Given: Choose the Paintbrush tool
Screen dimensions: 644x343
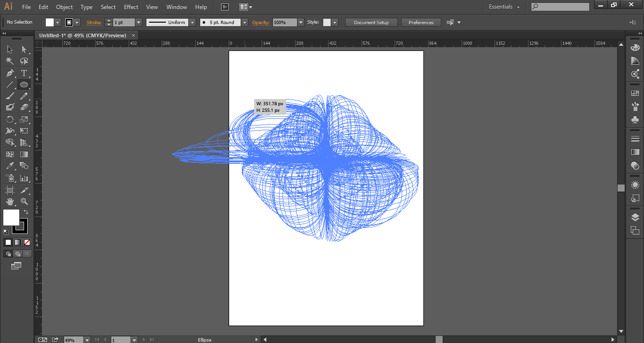Looking at the screenshot, I should (10, 96).
